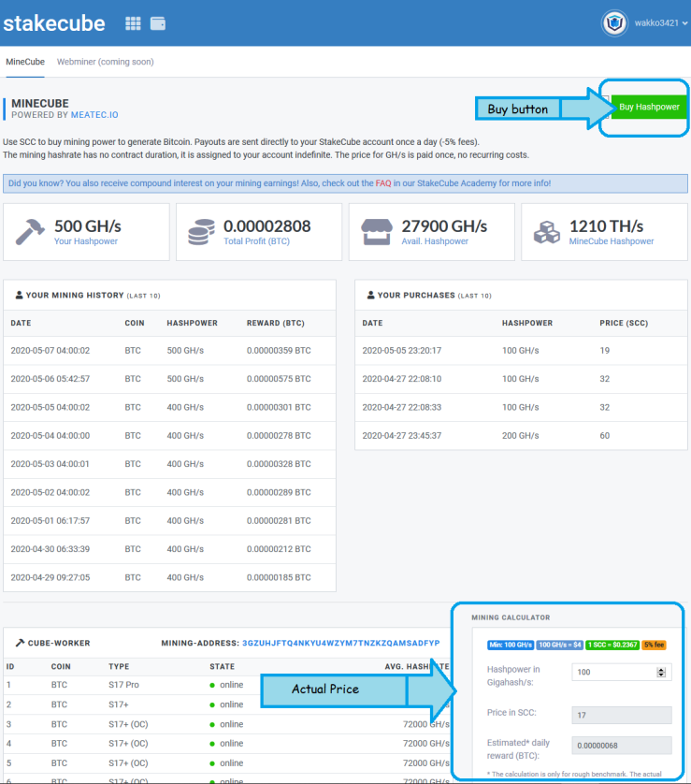Click the coins stack icon for Total Profit
691x784 pixels.
point(201,232)
